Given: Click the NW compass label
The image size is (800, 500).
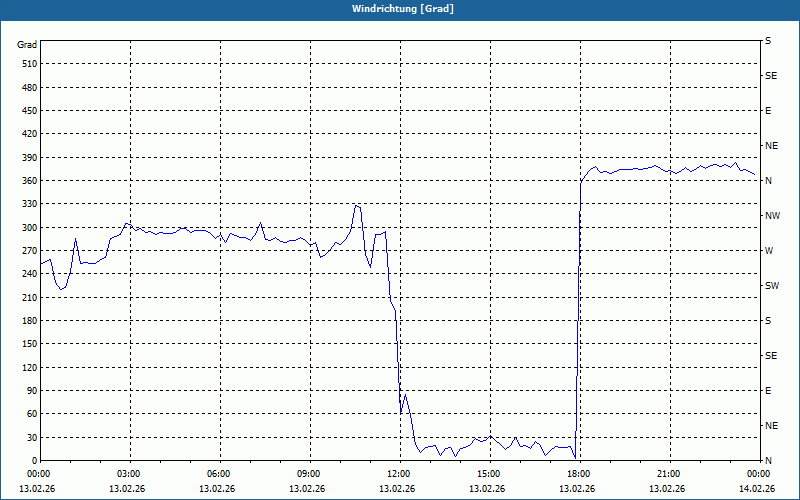Looking at the screenshot, I should (772, 216).
